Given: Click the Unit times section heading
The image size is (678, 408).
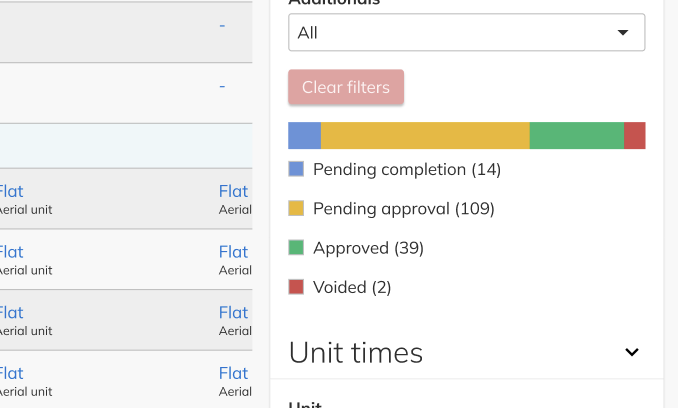Looking at the screenshot, I should click(356, 352).
